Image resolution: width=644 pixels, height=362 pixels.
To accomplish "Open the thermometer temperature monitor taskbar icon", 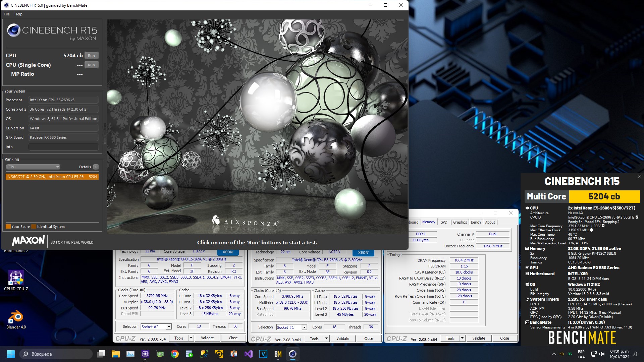I will click(234, 354).
